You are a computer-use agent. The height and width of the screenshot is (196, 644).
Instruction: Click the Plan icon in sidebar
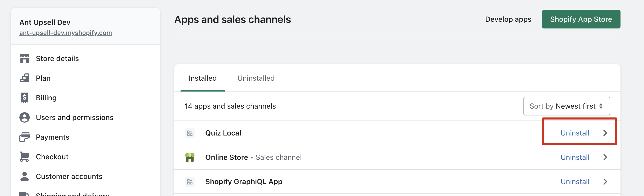25,78
